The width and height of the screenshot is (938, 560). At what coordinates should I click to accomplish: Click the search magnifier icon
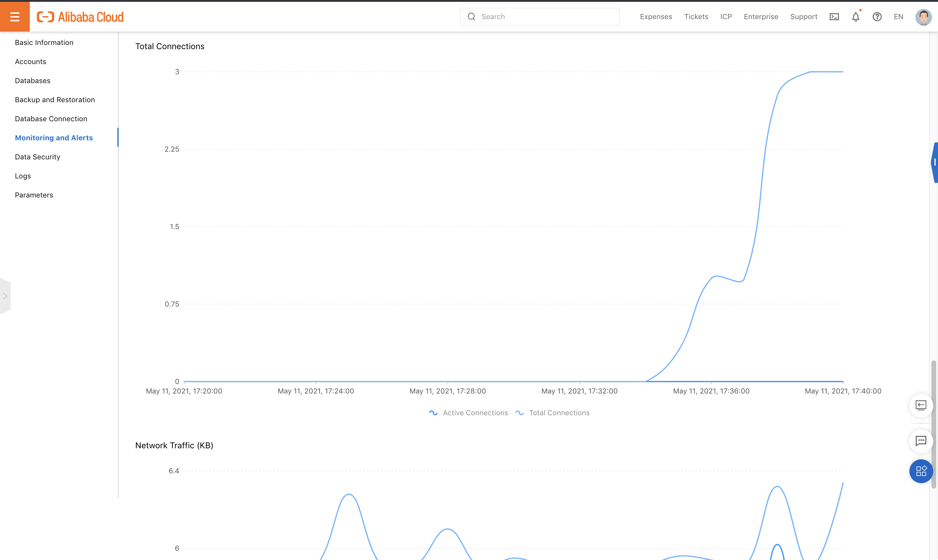471,17
